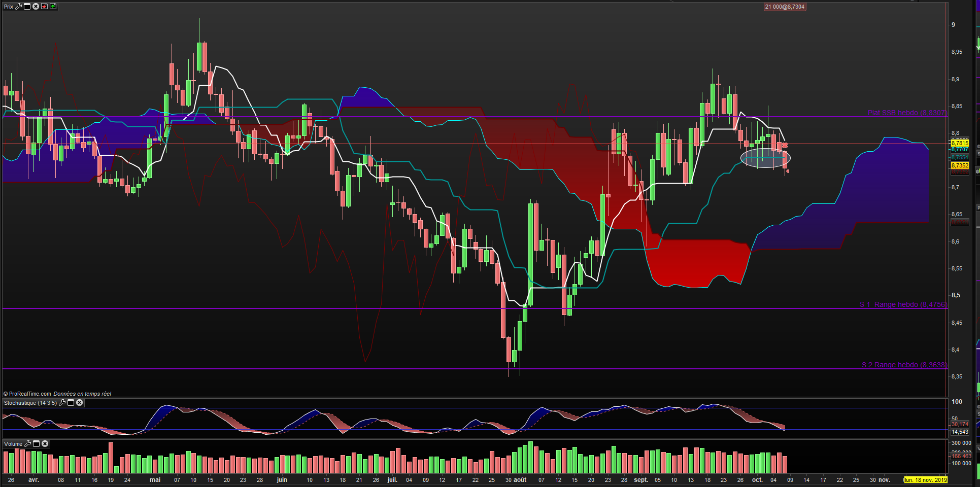The height and width of the screenshot is (487, 980).
Task: Select the S 1 Range hebdo label
Action: (903, 304)
